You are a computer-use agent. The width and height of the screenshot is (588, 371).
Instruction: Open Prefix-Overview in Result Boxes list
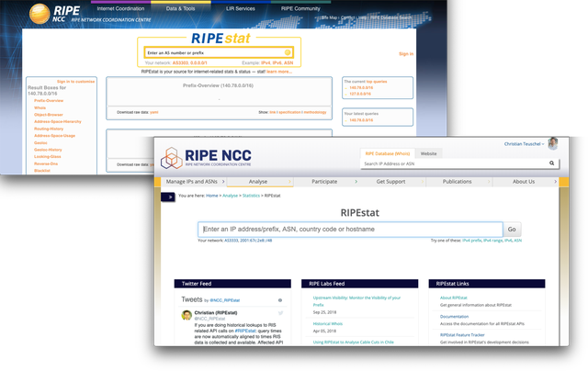[x=49, y=101]
